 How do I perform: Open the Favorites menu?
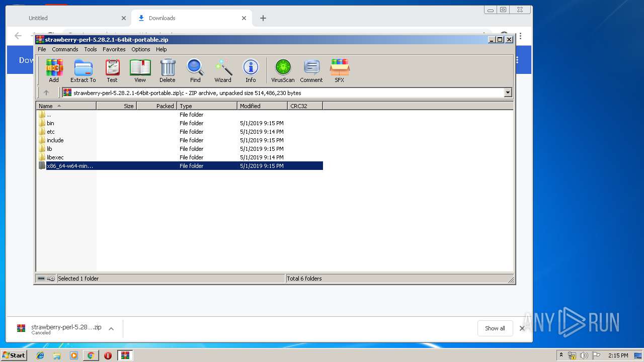(x=114, y=49)
